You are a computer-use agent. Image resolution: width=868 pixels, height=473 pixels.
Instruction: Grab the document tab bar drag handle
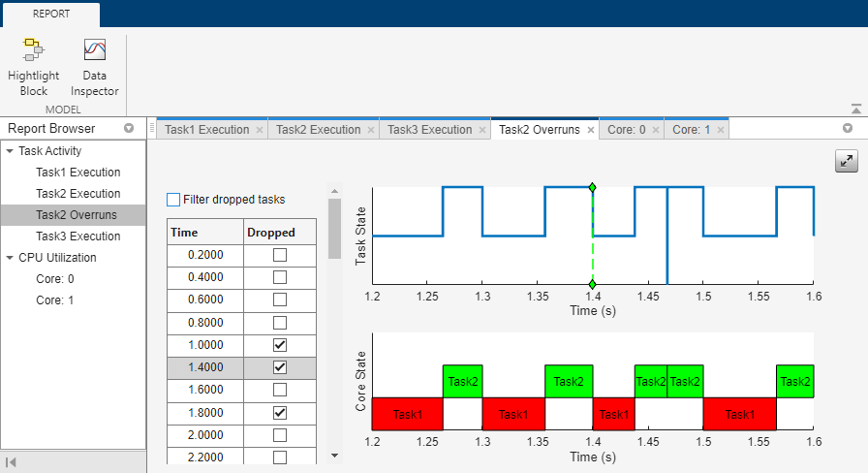click(x=152, y=129)
